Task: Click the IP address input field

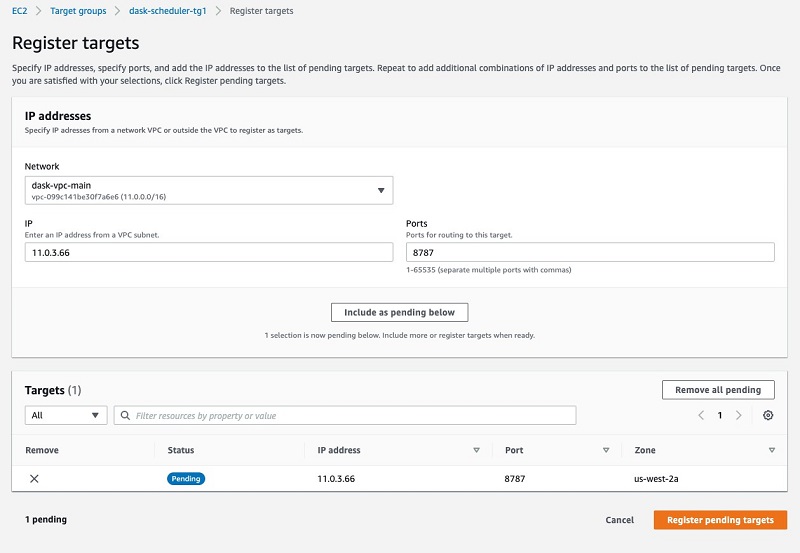Action: [209, 253]
